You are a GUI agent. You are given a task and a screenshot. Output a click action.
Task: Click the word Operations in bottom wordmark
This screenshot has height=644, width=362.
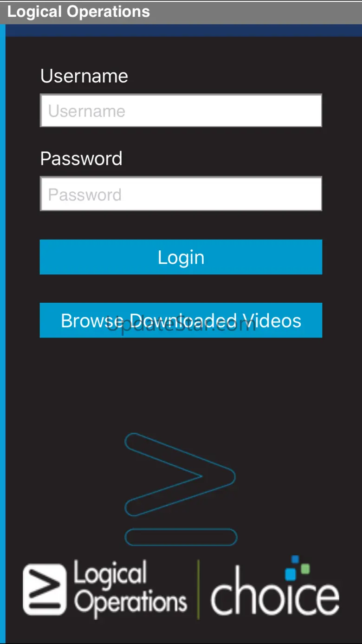tap(131, 602)
